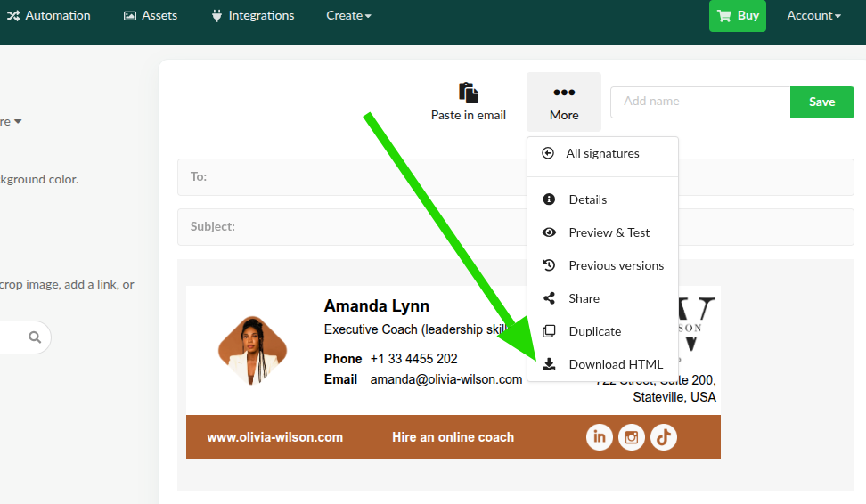The height and width of the screenshot is (504, 866).
Task: Click the LinkedIn icon in signature
Action: coord(600,437)
